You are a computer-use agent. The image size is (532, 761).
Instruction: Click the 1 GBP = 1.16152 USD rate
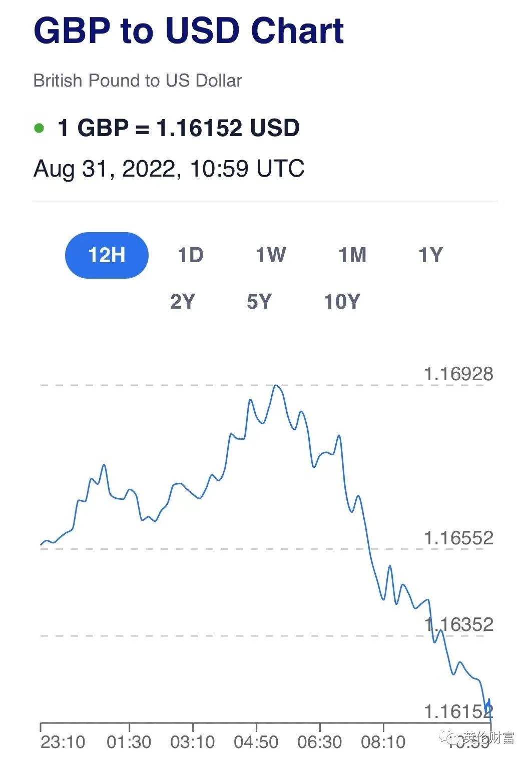coord(179,128)
